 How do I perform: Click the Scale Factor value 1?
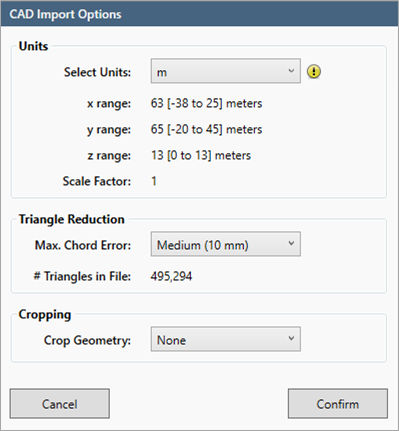(x=154, y=181)
